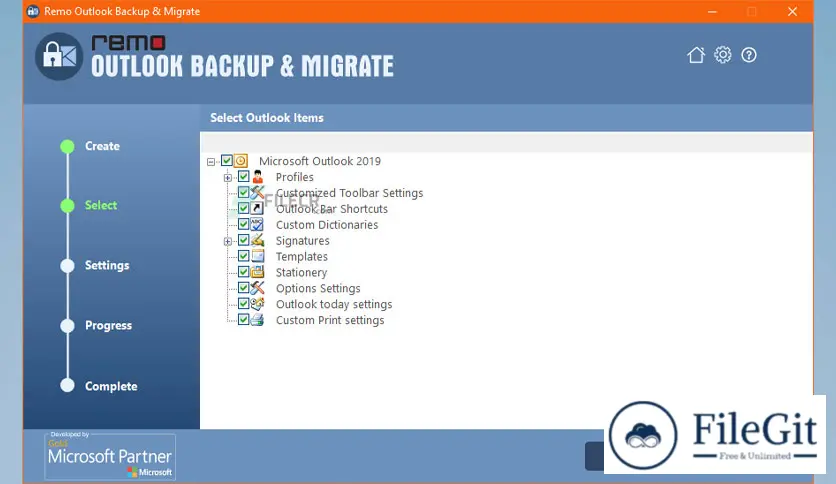Go to the Progress step
The image size is (836, 484).
108,326
